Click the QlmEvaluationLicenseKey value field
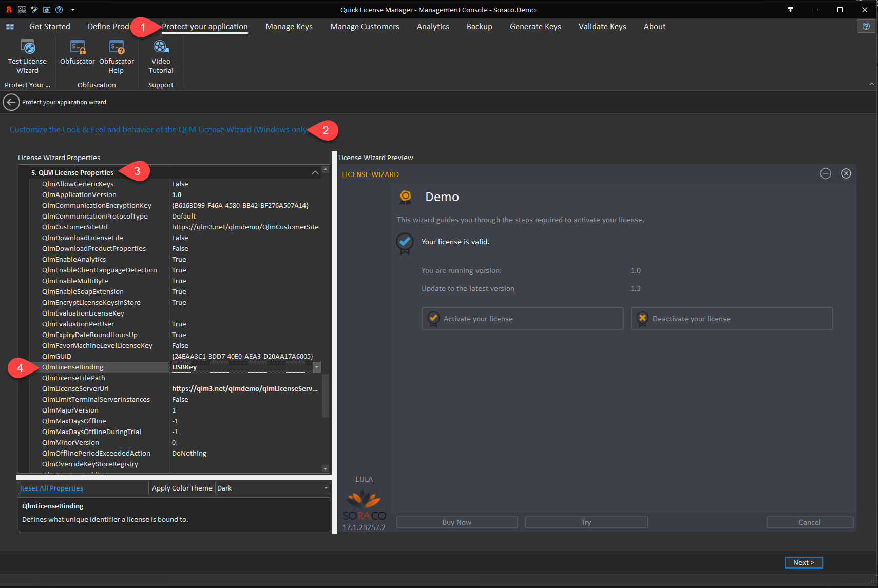Screen dimensions: 878x588 245,313
